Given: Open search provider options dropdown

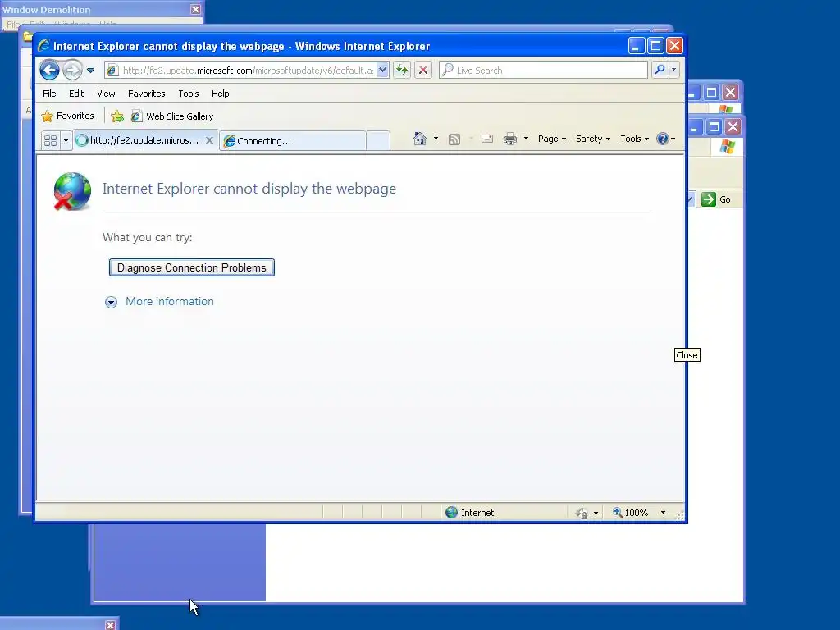Looking at the screenshot, I should coord(674,70).
